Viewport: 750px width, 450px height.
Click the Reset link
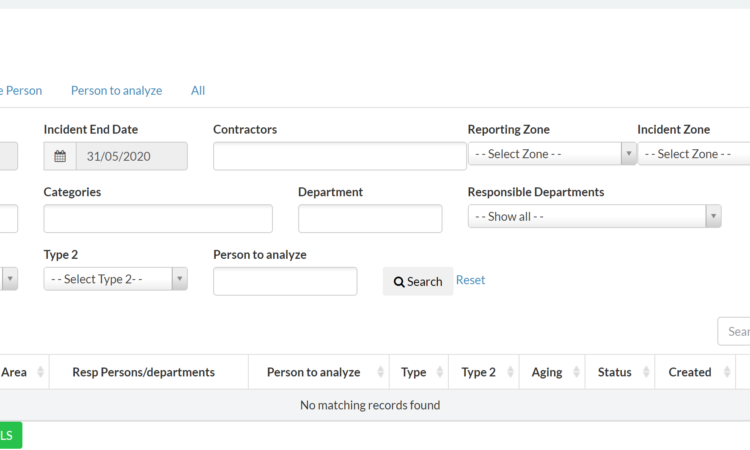[470, 280]
